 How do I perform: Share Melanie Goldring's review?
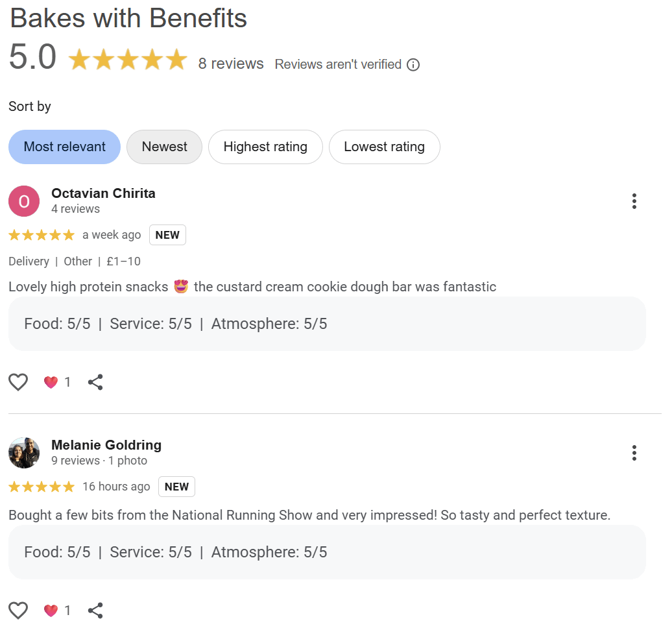click(x=95, y=611)
